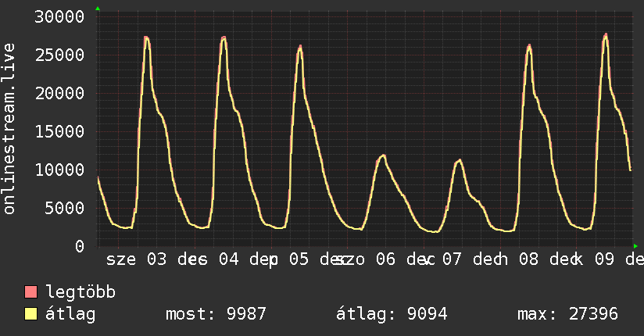
Task: Click the max: 27396 statistic
Action: pyautogui.click(x=567, y=314)
